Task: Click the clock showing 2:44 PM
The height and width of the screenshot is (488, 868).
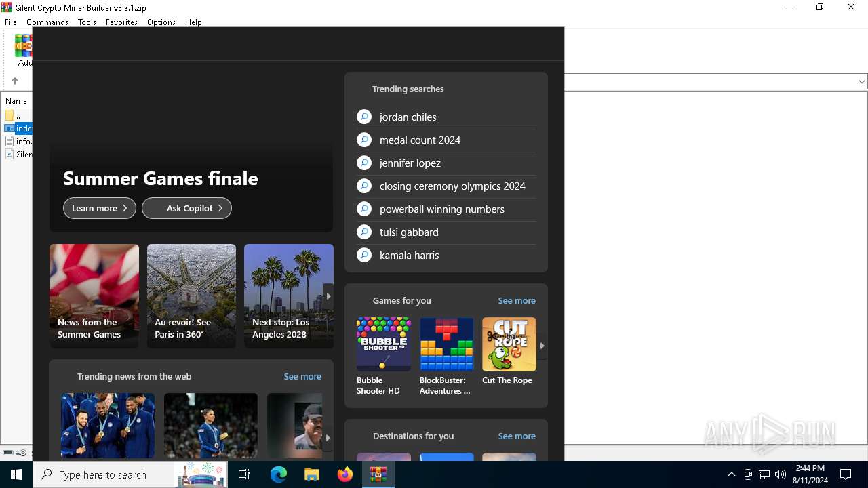Action: 810,468
